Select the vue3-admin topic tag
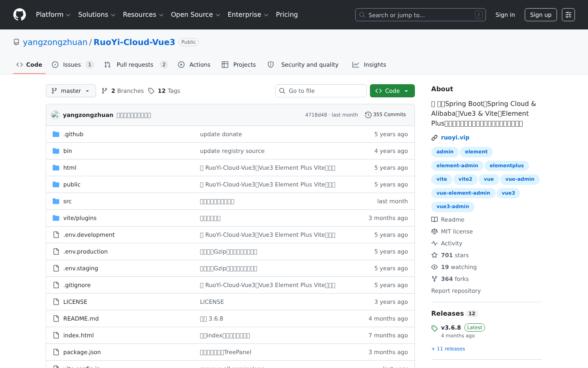588x368 pixels. coord(452,206)
